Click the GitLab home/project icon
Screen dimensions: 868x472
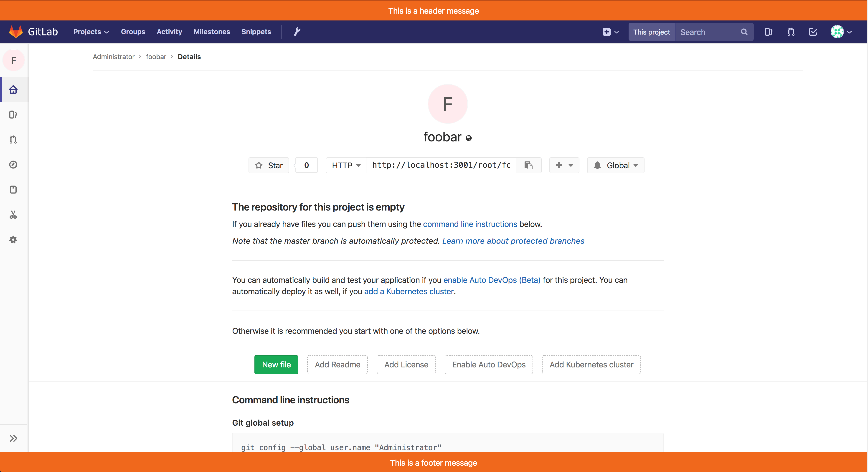click(x=14, y=90)
